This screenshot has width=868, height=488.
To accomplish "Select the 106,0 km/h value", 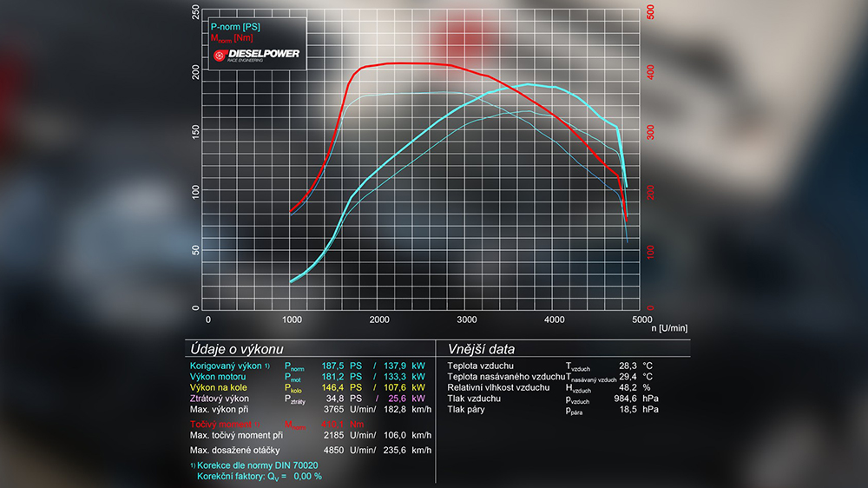I will [407, 435].
